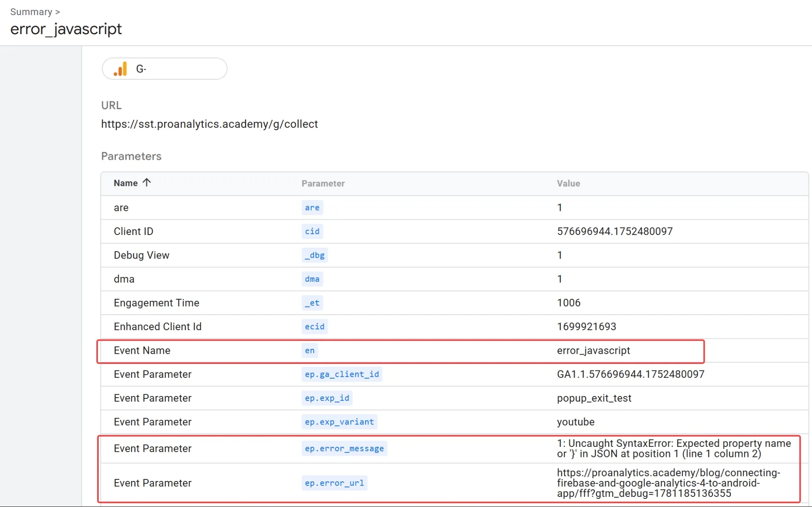Select the ecid value 1699921693
The width and height of the screenshot is (812, 507).
587,326
